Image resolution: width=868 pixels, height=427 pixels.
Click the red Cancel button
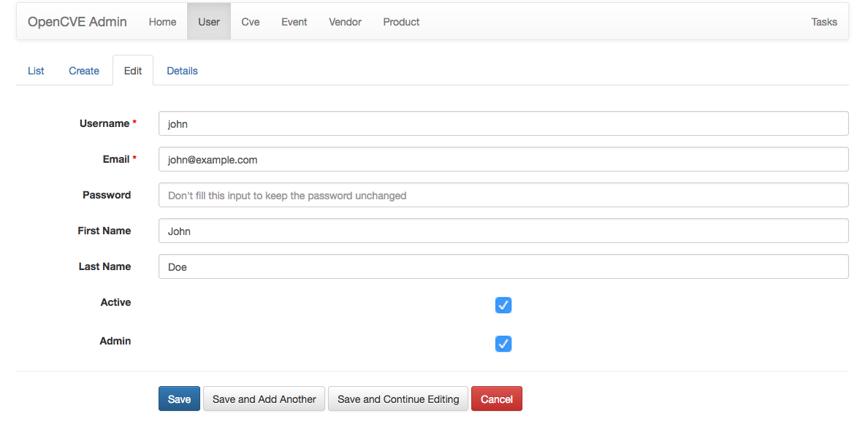(496, 399)
